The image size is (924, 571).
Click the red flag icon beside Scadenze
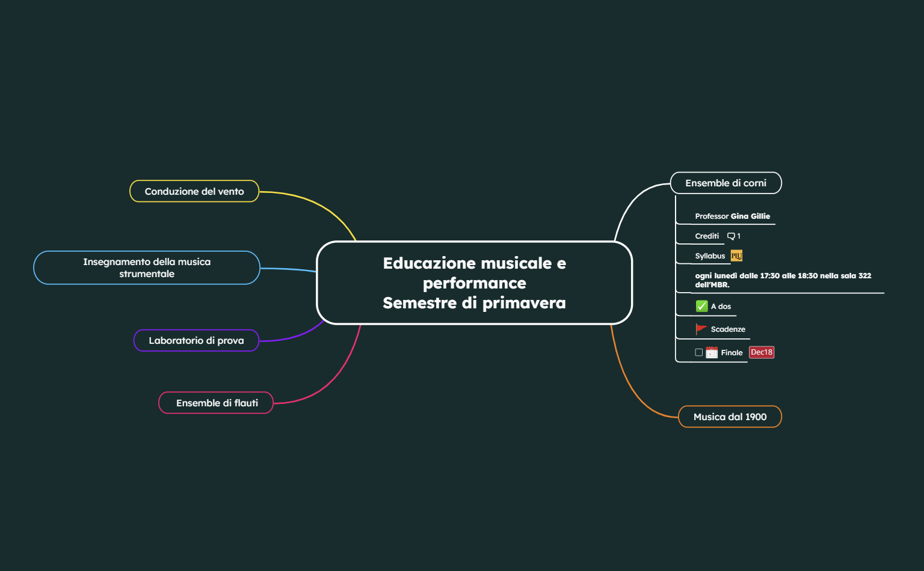[701, 329]
